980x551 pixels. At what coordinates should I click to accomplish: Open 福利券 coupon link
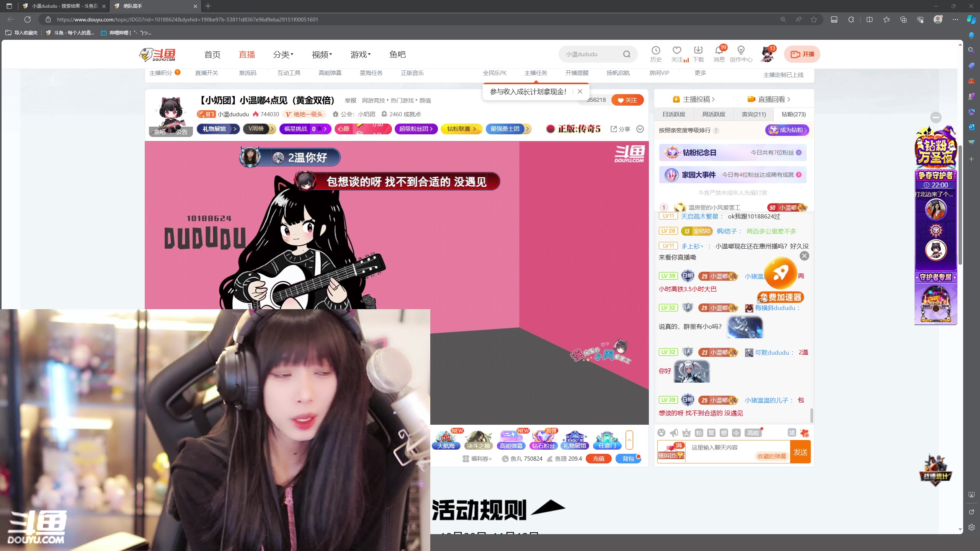coord(477,458)
